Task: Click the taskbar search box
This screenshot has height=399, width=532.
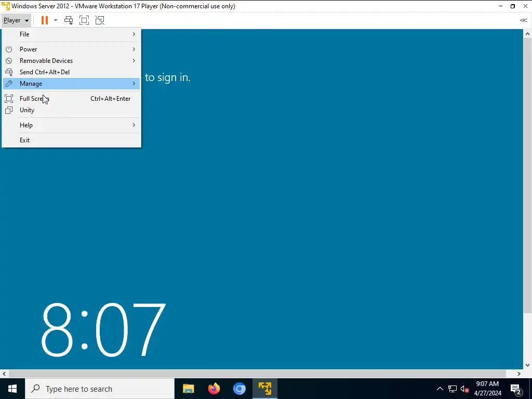Action: point(100,389)
